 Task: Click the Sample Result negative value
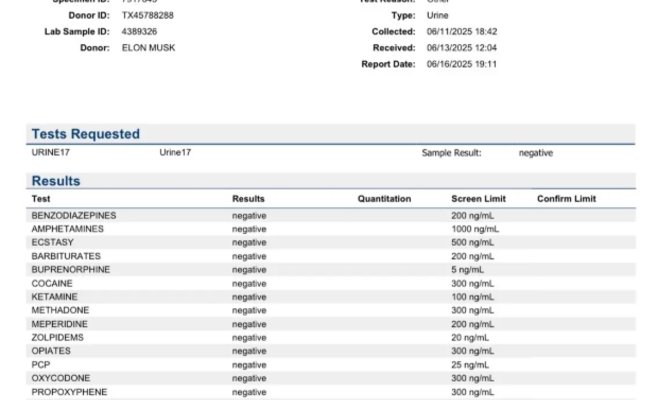click(536, 153)
